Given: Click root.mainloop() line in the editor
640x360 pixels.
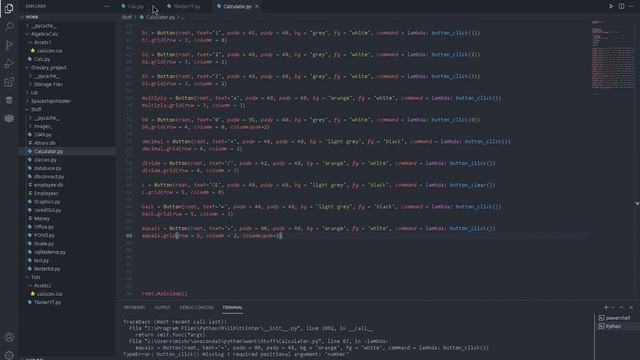Looking at the screenshot, I should (x=164, y=293).
